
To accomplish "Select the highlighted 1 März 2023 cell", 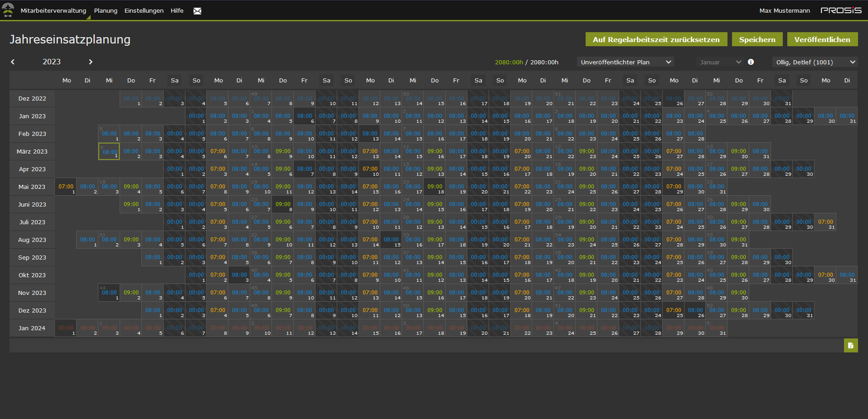I will click(109, 152).
